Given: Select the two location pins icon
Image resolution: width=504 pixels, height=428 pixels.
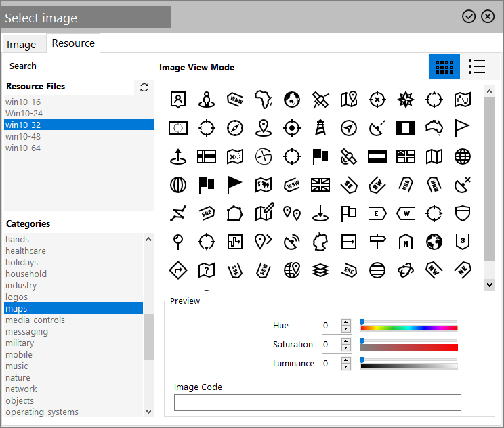Looking at the screenshot, I should coord(292,213).
